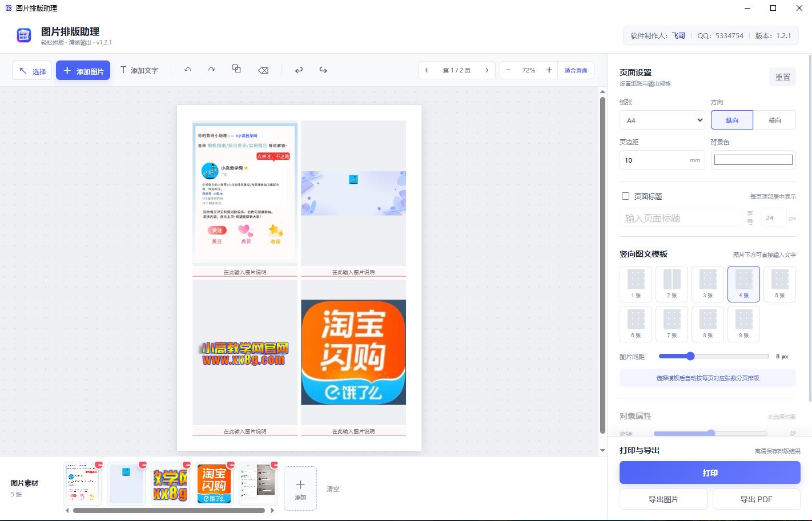Click the delete (backspace) icon in toolbar

[263, 70]
